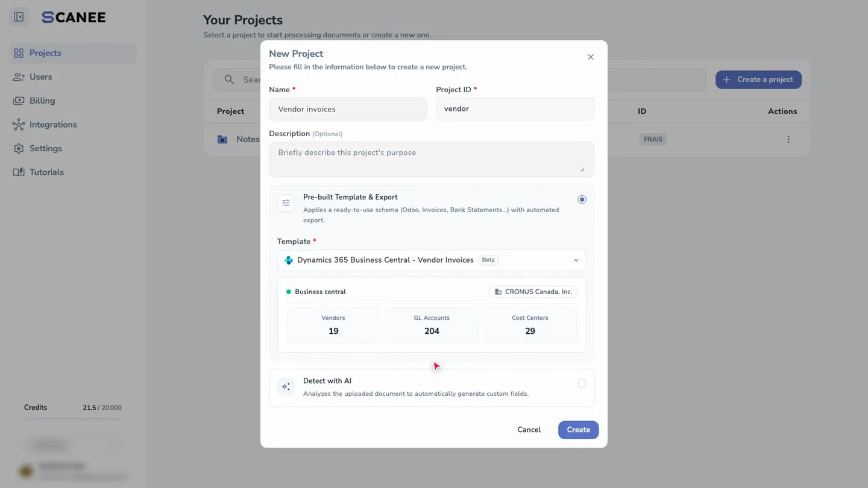Click the Beta tag on the template

(488, 260)
